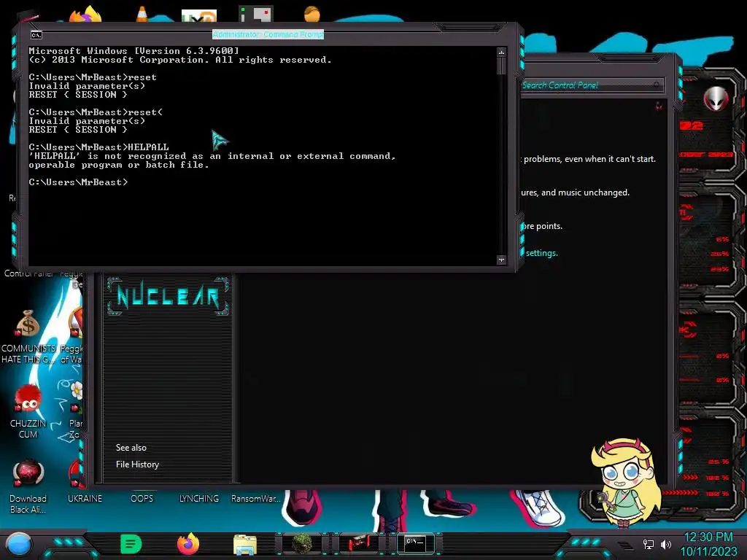Click inside the Search Control Panel field

coord(586,85)
